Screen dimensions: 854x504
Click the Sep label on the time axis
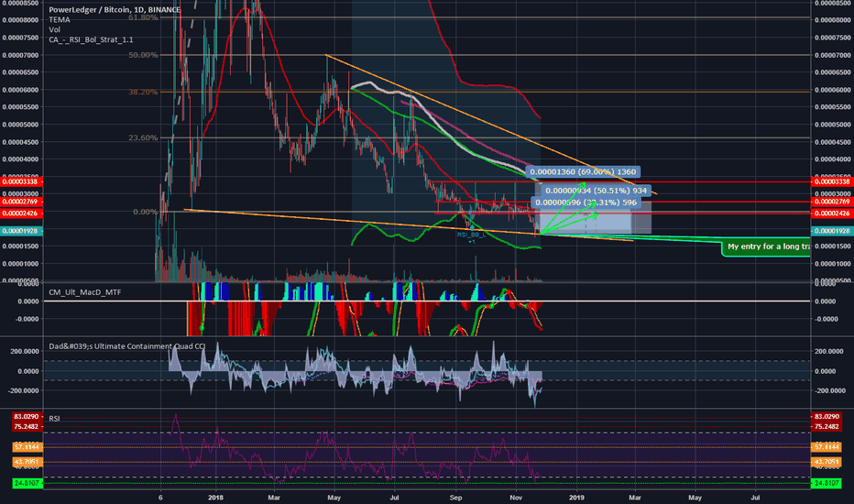coord(456,498)
